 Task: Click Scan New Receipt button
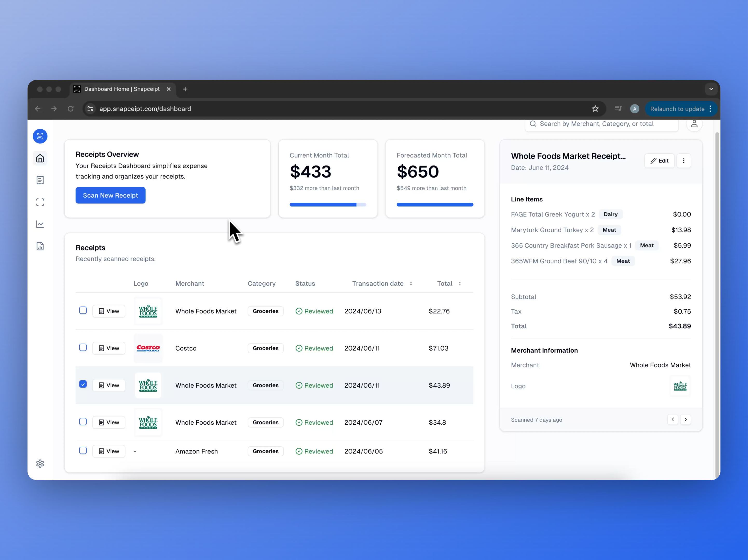point(110,195)
